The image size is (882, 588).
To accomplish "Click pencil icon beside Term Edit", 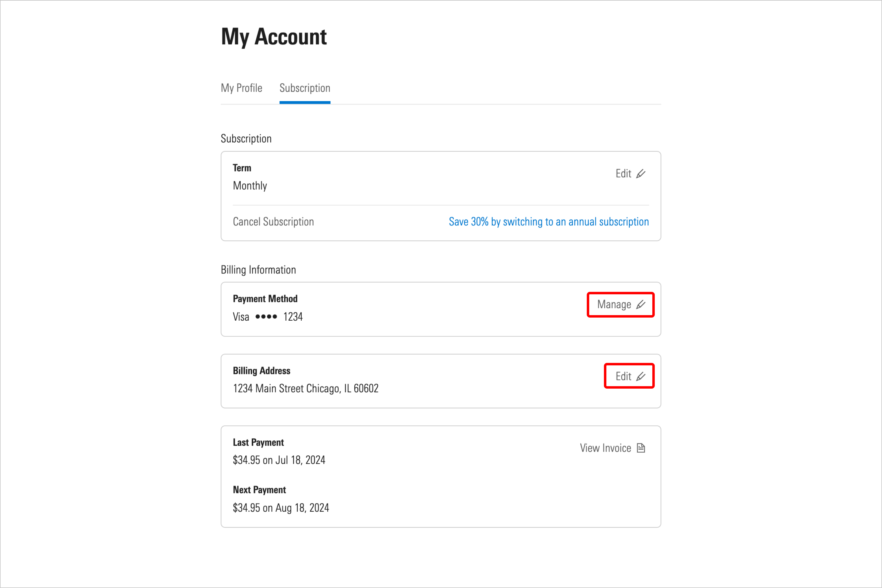I will click(641, 174).
